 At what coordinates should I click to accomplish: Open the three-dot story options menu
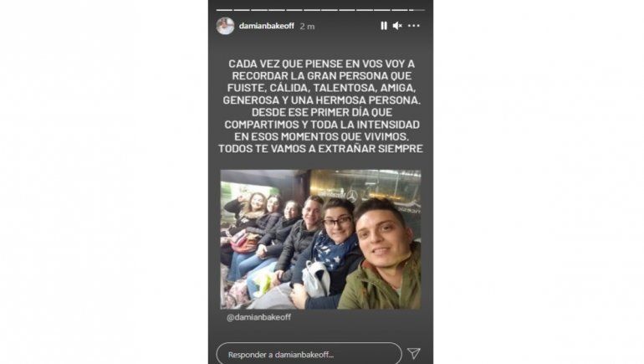414,26
